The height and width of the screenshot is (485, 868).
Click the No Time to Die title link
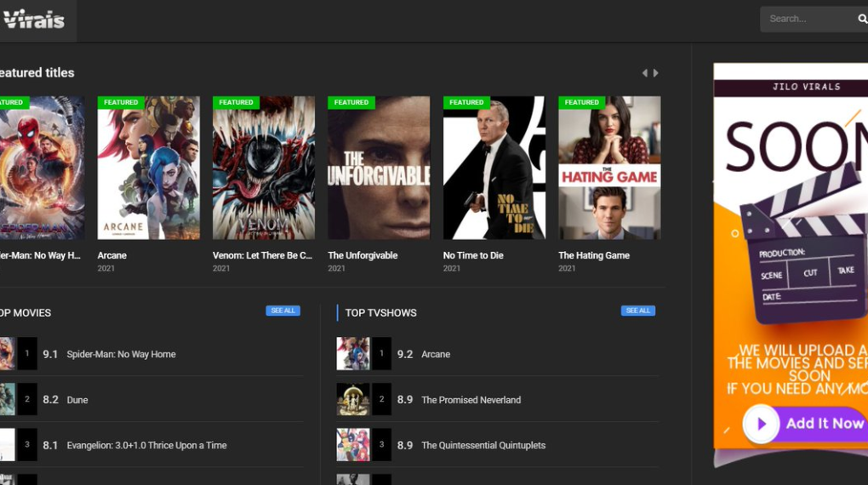[x=473, y=255]
